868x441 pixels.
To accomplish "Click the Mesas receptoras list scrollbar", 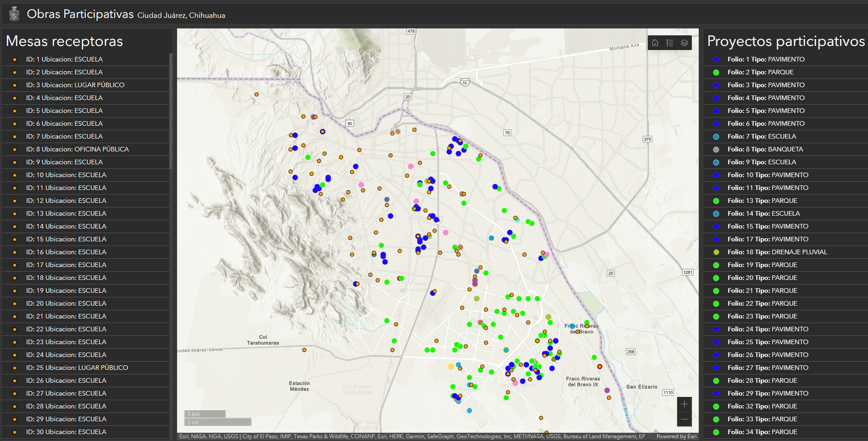I will pos(171,110).
